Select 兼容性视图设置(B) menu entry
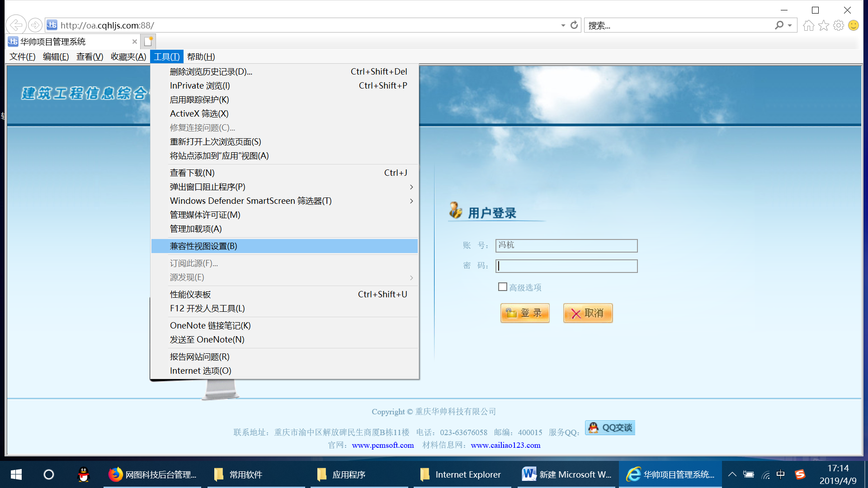Image resolution: width=868 pixels, height=488 pixels. pyautogui.click(x=203, y=246)
